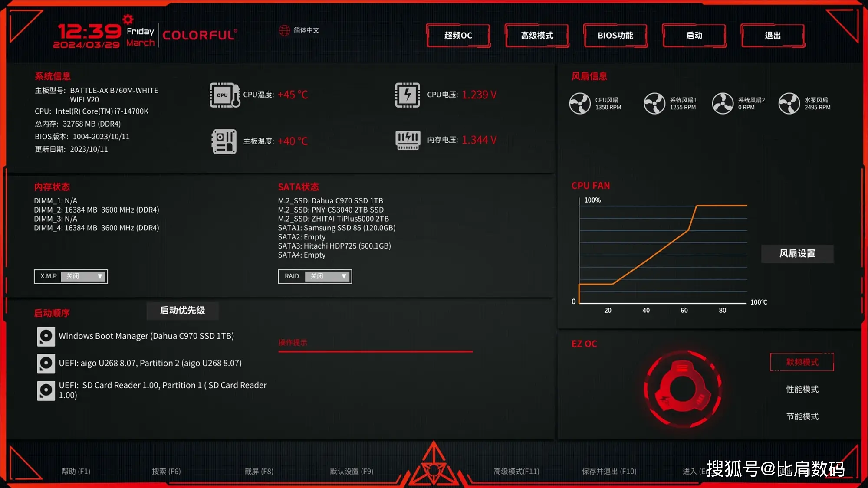Select 默认模式 EZ OC mode
868x488 pixels.
click(802, 362)
